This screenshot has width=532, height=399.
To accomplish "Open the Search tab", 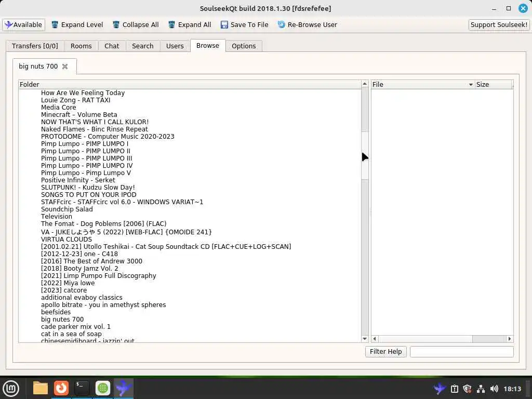I will click(142, 46).
